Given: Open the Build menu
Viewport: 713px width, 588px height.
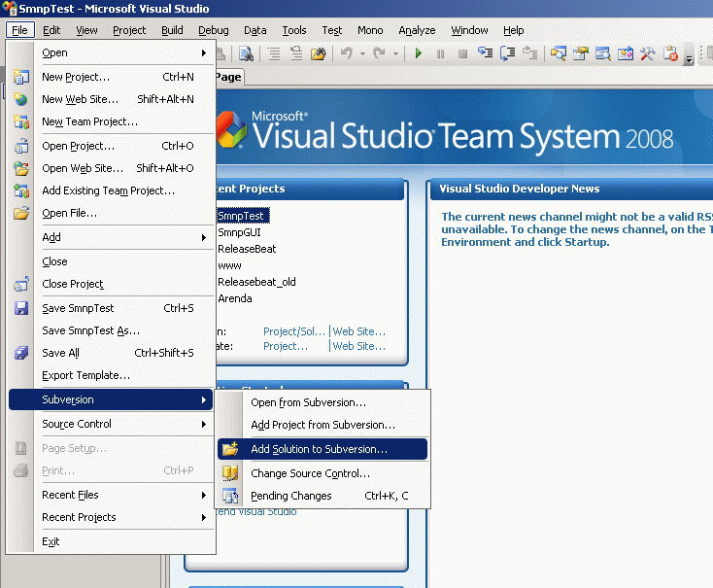Looking at the screenshot, I should click(x=172, y=30).
